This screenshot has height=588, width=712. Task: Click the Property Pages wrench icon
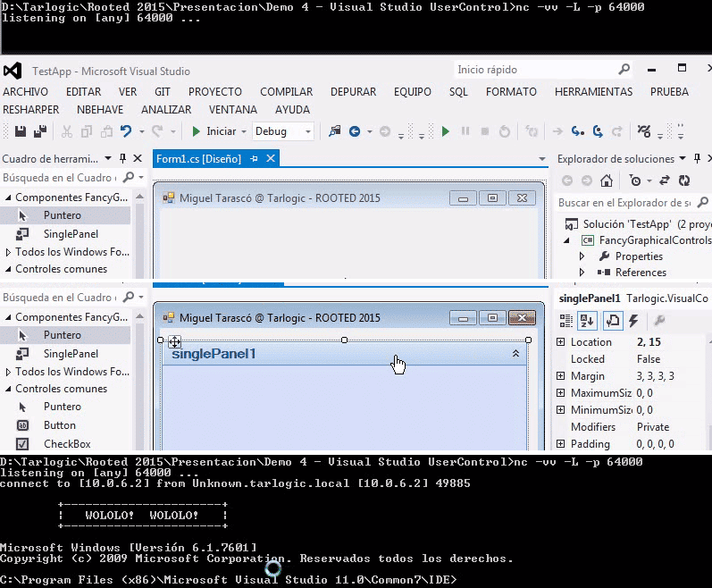[x=659, y=321]
